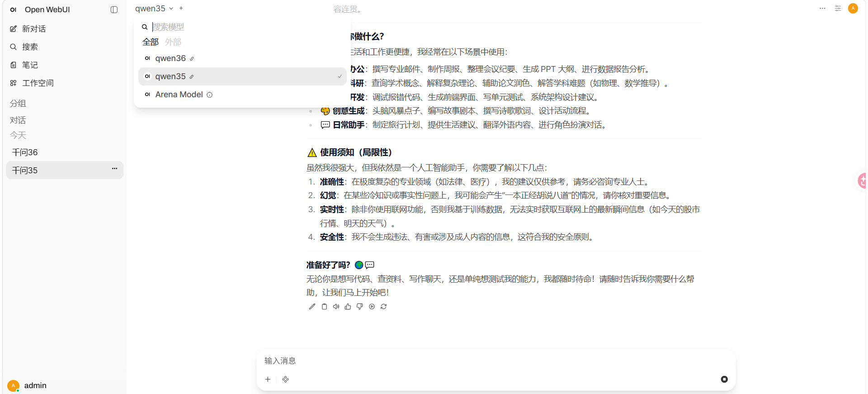Open the 千问35 chat options menu
Image resolution: width=868 pixels, height=394 pixels.
coord(114,169)
